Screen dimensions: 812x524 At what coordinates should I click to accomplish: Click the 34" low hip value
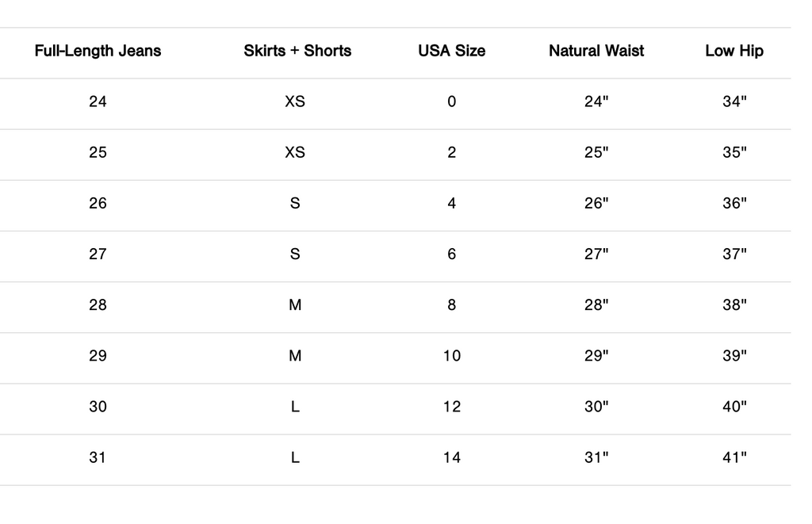(734, 101)
